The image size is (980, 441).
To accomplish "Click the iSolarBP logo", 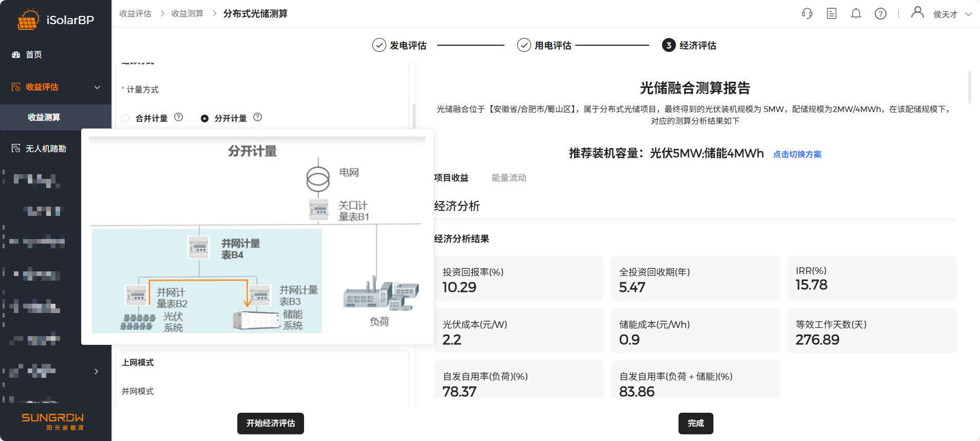I will 55,20.
